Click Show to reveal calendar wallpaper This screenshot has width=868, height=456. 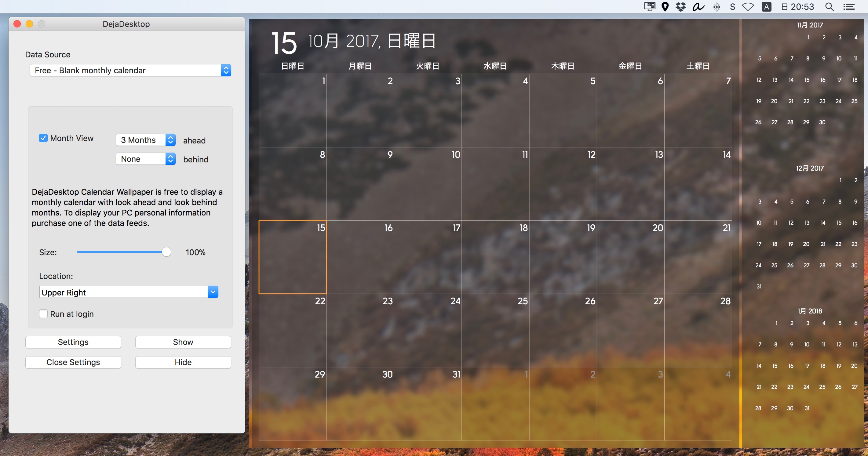tap(183, 342)
